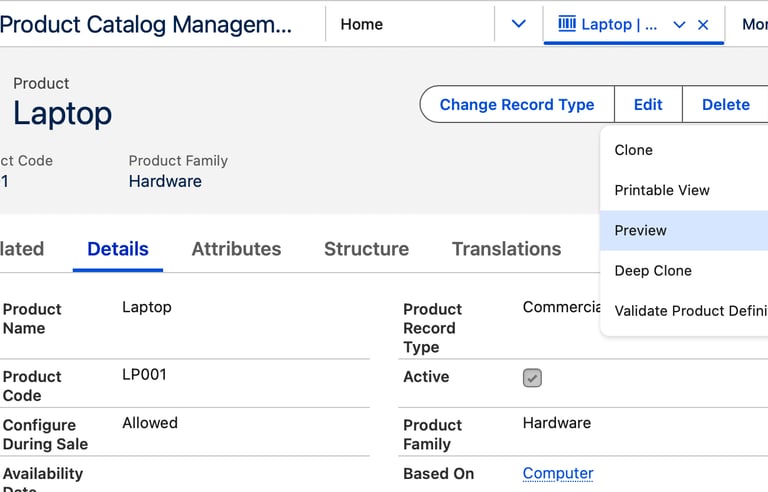Open the Laptop tab actions chevron
Screen dimensions: 768x492
coord(680,25)
